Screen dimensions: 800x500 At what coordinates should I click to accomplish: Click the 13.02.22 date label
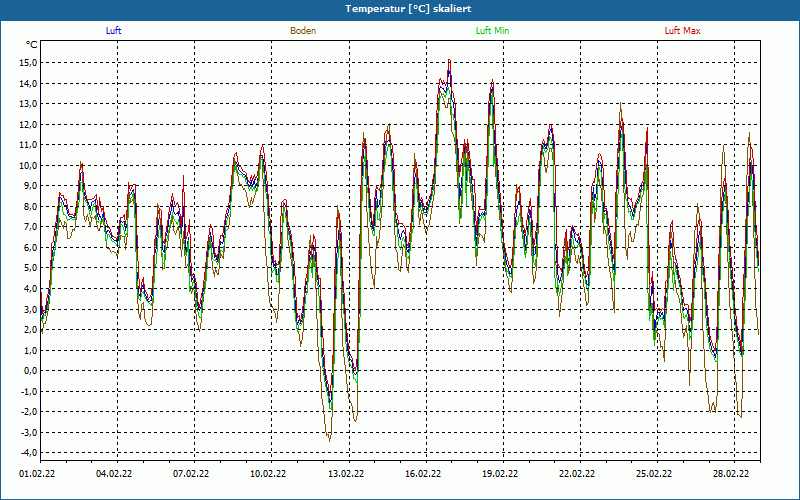pyautogui.click(x=345, y=474)
